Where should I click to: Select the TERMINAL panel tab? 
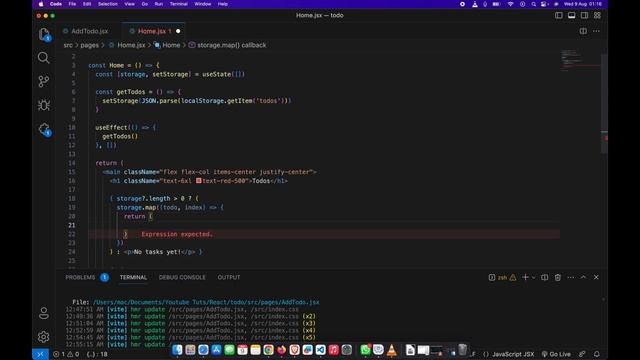click(133, 277)
